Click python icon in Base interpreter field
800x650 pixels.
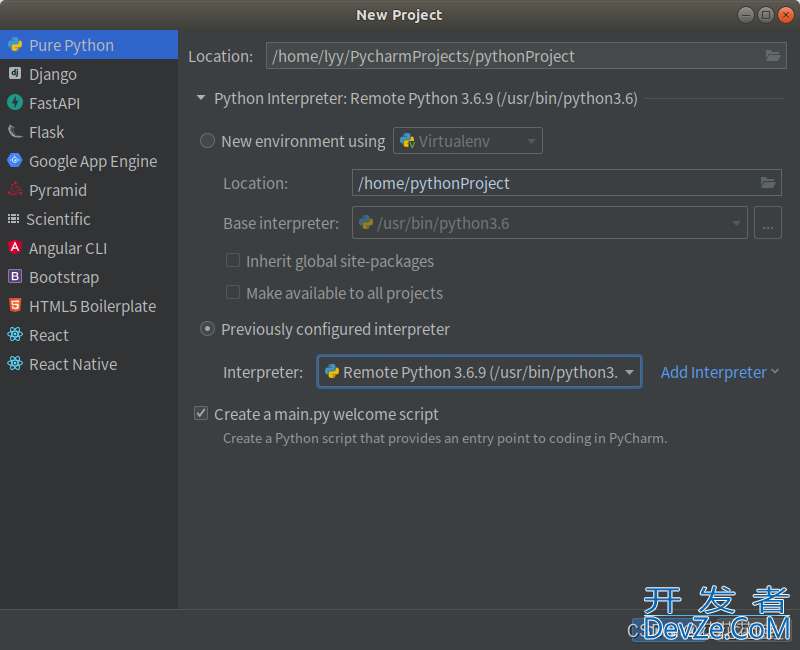pyautogui.click(x=366, y=222)
